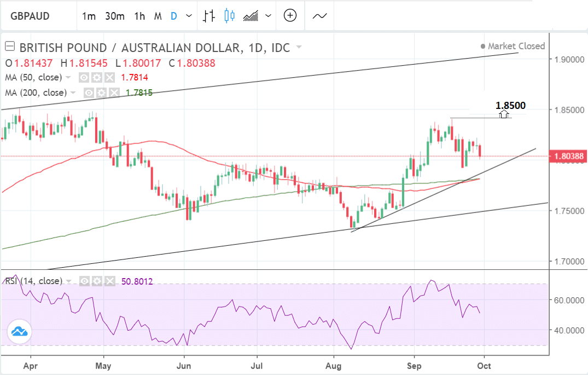The width and height of the screenshot is (588, 375).
Task: Toggle RSI indicator visibility eye
Action: pos(84,281)
